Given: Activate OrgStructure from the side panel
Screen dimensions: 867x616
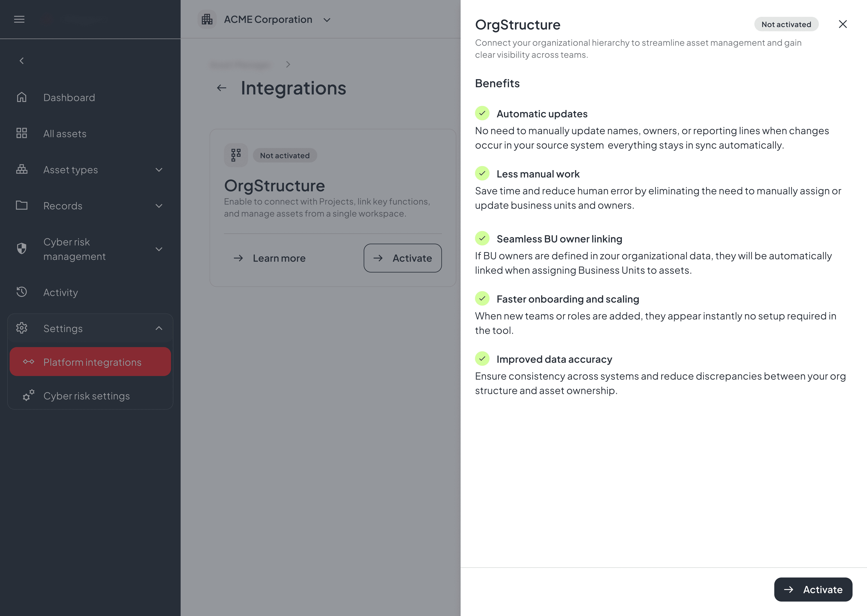Looking at the screenshot, I should (x=813, y=589).
